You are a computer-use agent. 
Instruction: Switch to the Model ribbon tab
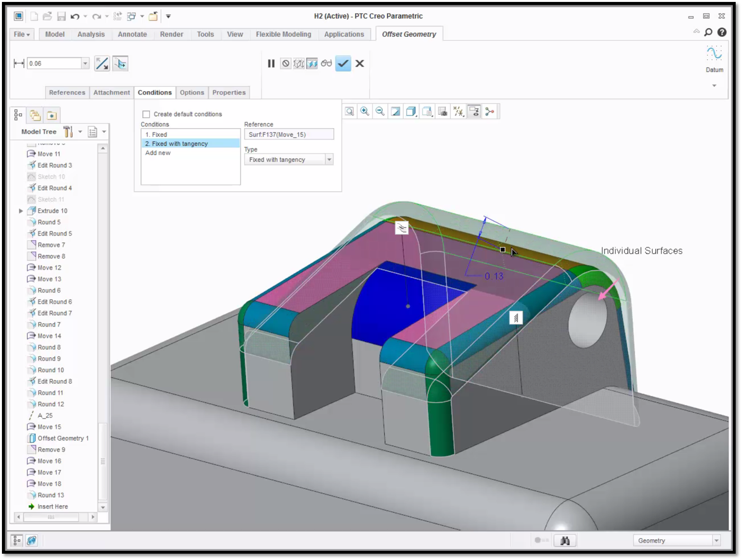55,34
